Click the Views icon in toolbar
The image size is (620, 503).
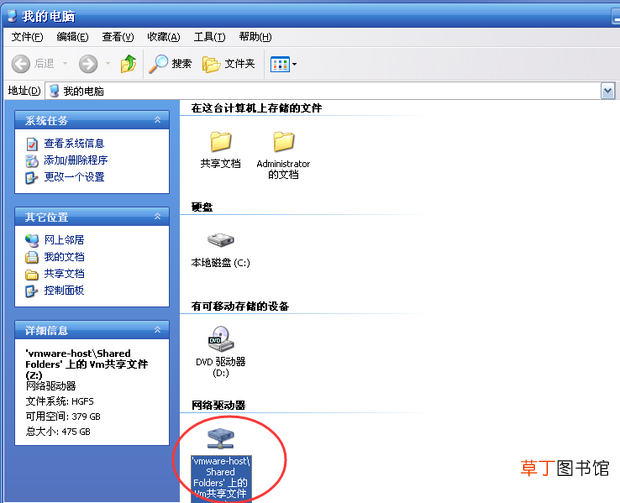tap(280, 64)
